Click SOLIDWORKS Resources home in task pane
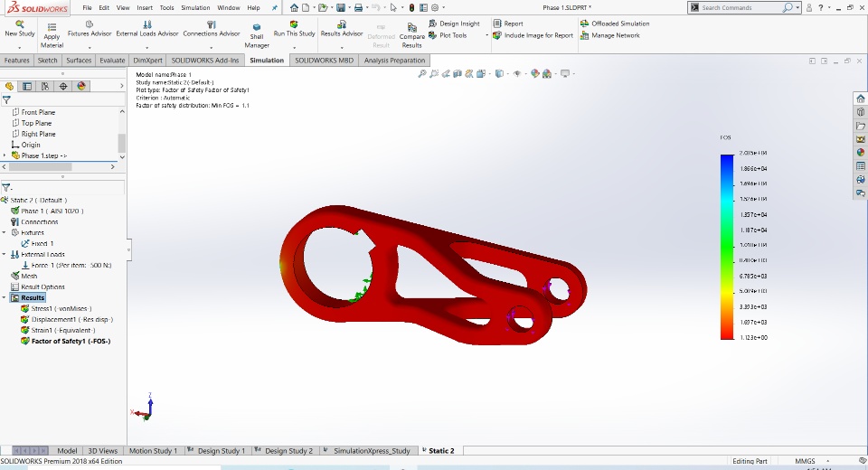This screenshot has width=868, height=470. click(860, 99)
